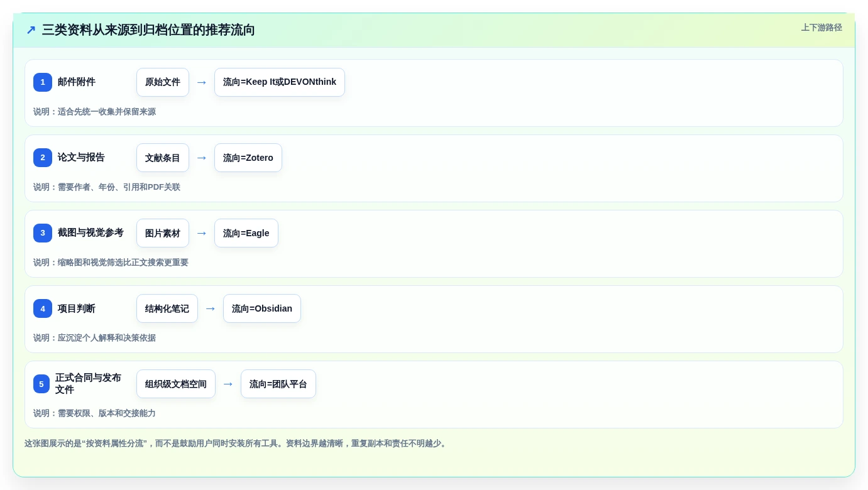
Task: Select step badge 3 for 截图与视觉参考
Action: click(x=43, y=233)
